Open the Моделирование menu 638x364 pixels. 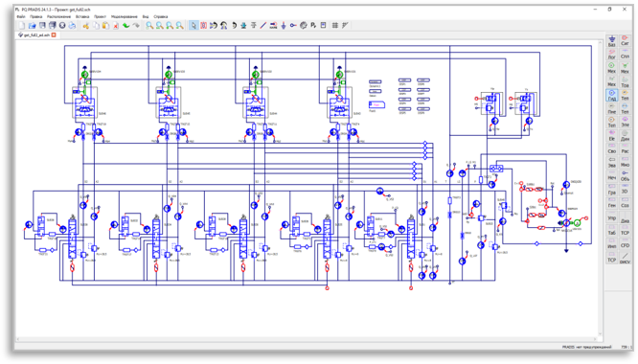(x=125, y=16)
